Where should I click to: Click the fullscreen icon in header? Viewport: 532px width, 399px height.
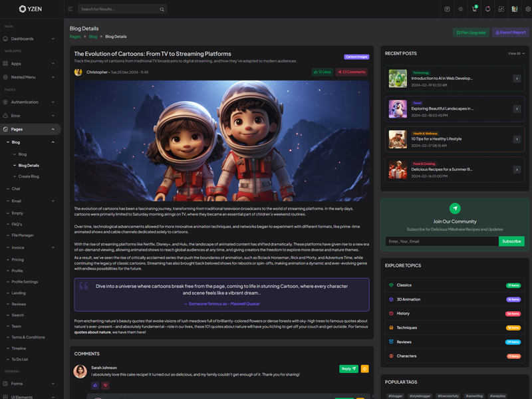click(x=501, y=9)
